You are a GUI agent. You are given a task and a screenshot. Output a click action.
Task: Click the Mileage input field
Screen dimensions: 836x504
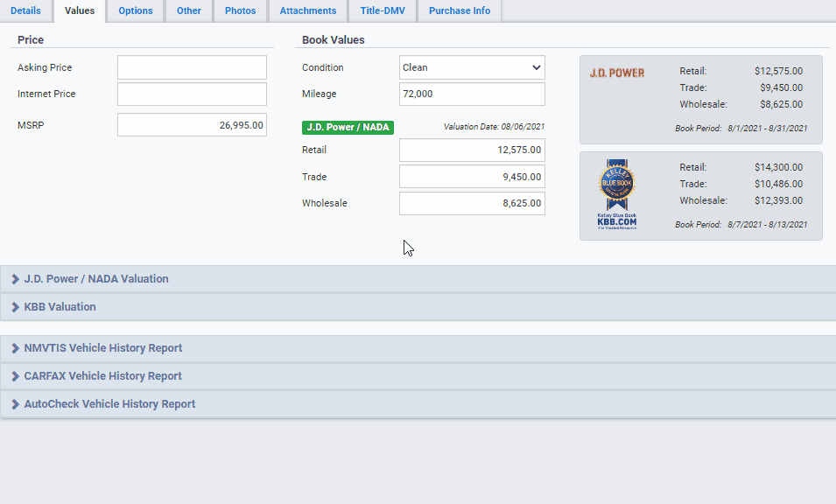(x=472, y=94)
